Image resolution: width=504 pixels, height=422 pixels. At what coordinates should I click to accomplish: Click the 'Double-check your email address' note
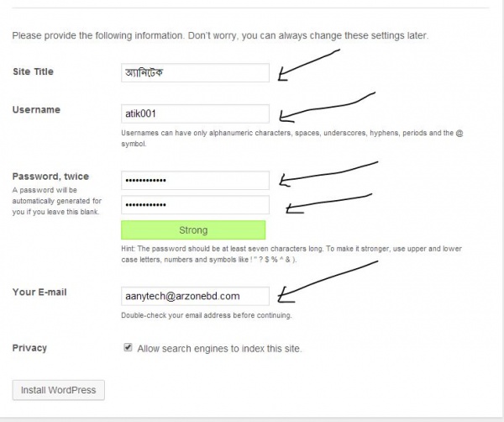(207, 316)
